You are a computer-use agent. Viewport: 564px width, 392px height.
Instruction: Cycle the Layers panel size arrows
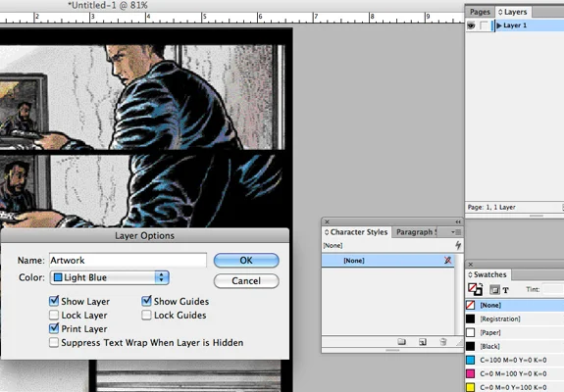point(500,12)
